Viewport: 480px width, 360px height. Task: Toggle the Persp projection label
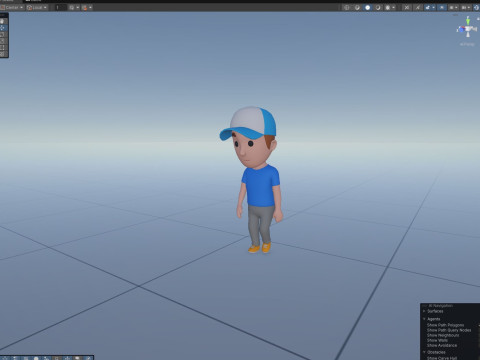[x=467, y=44]
